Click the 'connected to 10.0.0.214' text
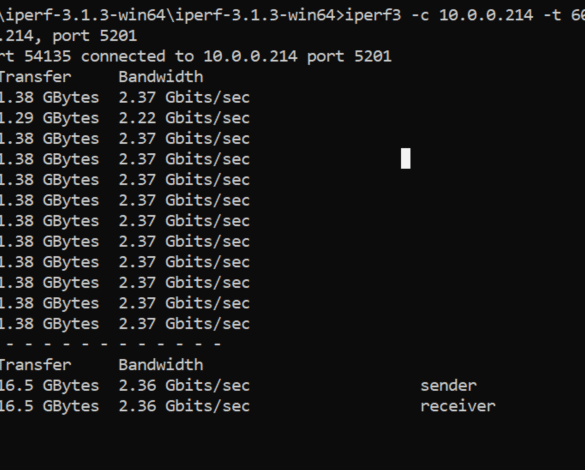585x470 pixels. coord(189,56)
